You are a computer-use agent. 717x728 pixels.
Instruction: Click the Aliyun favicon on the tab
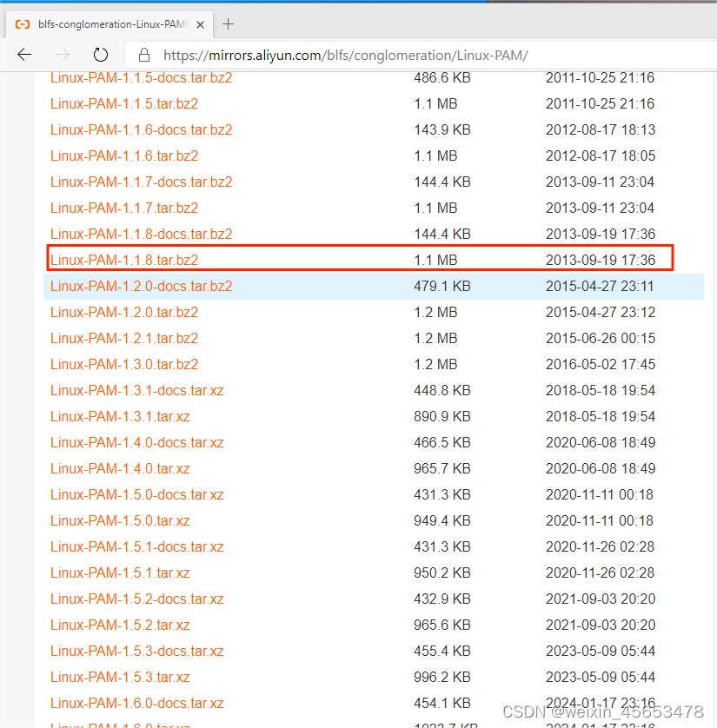coord(23,24)
